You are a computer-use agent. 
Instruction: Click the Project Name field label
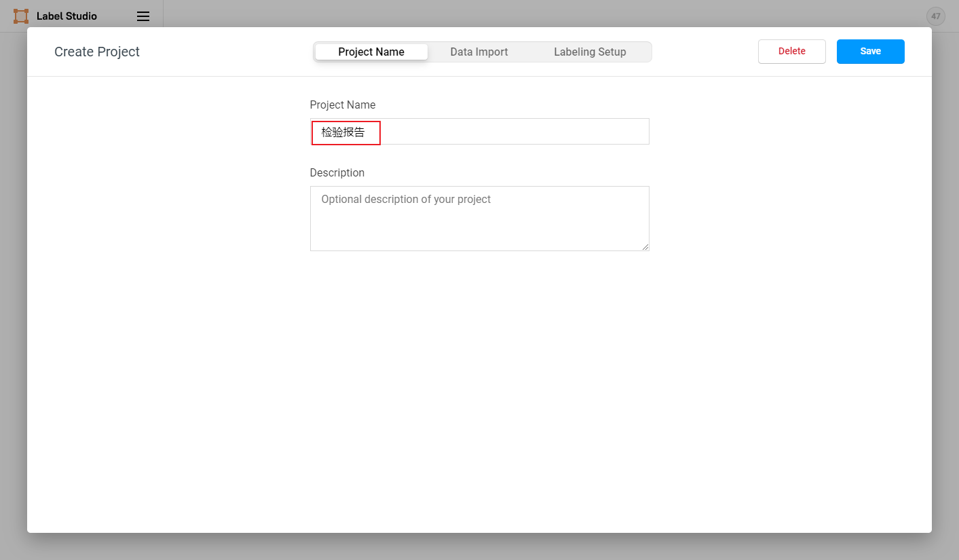pyautogui.click(x=343, y=105)
